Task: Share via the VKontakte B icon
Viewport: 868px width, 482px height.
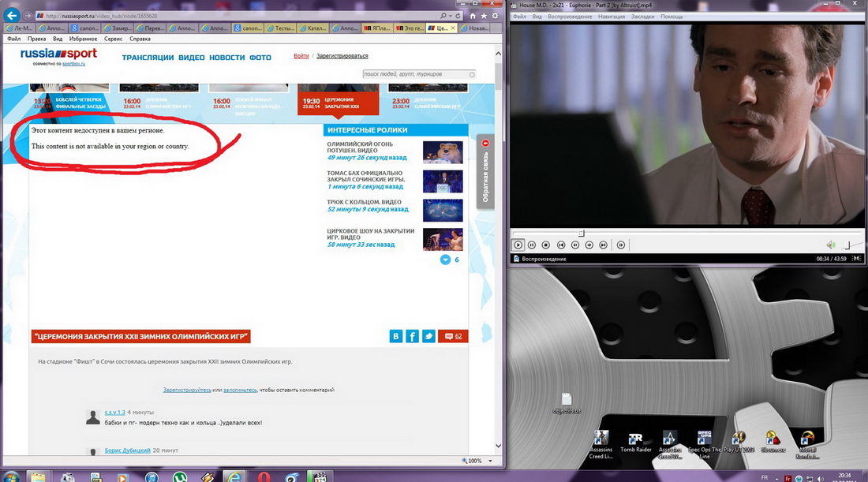Action: (396, 336)
